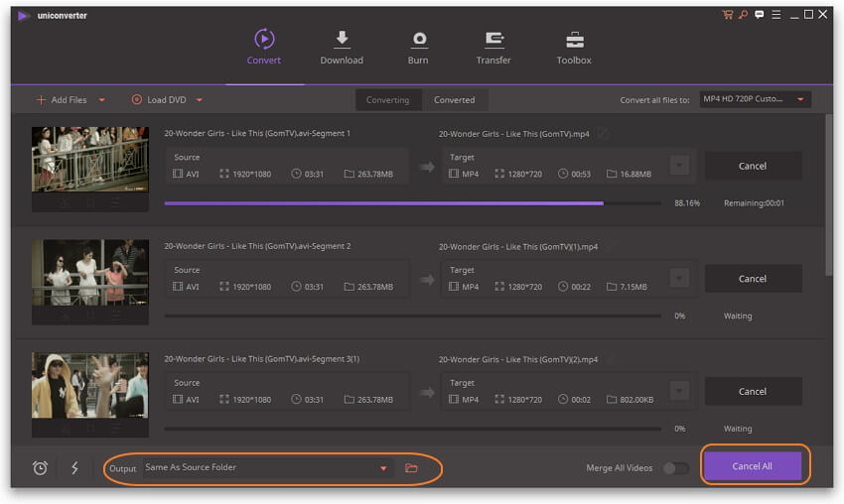Open the feedback chat bubble icon
This screenshot has width=844, height=504.
click(x=759, y=15)
